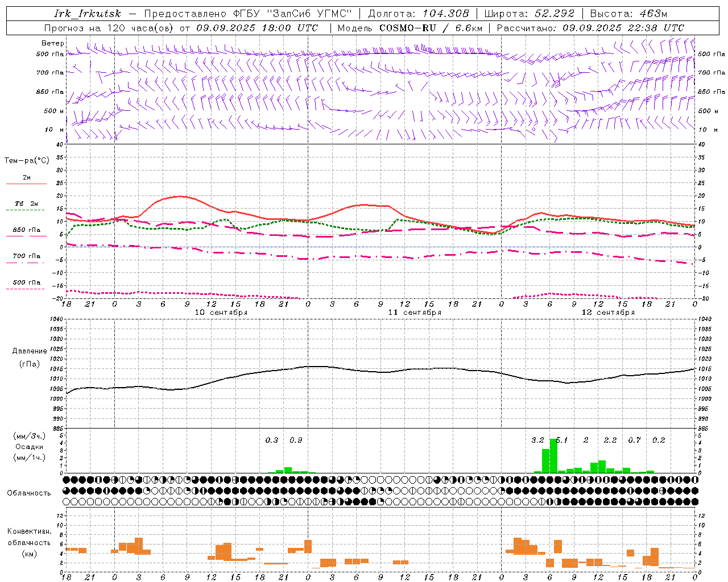Select the 'Предоставлено ФГБУ "ЗапСиб УГМС"' provider text

(248, 14)
